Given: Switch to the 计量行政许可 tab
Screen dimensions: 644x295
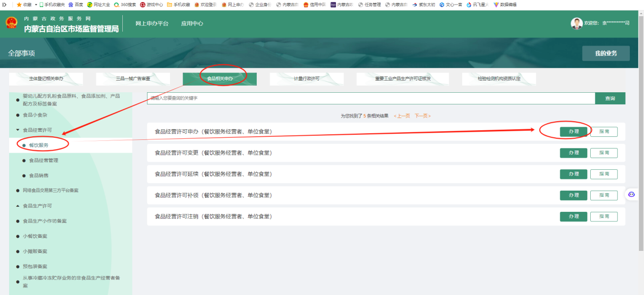Looking at the screenshot, I should (x=307, y=79).
